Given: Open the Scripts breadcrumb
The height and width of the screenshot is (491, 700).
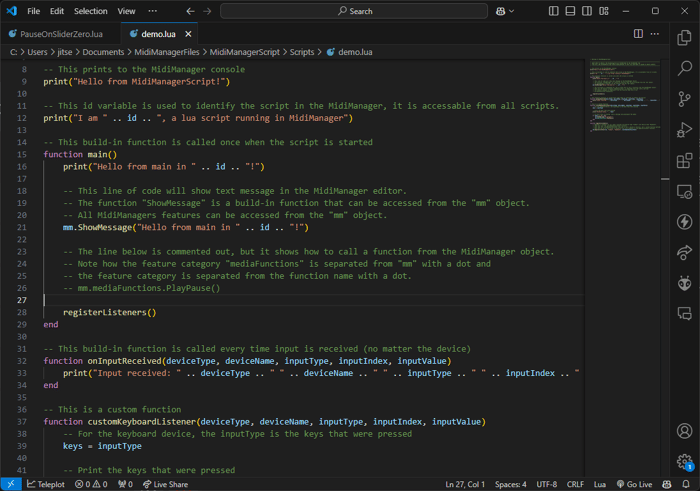Looking at the screenshot, I should coord(302,52).
